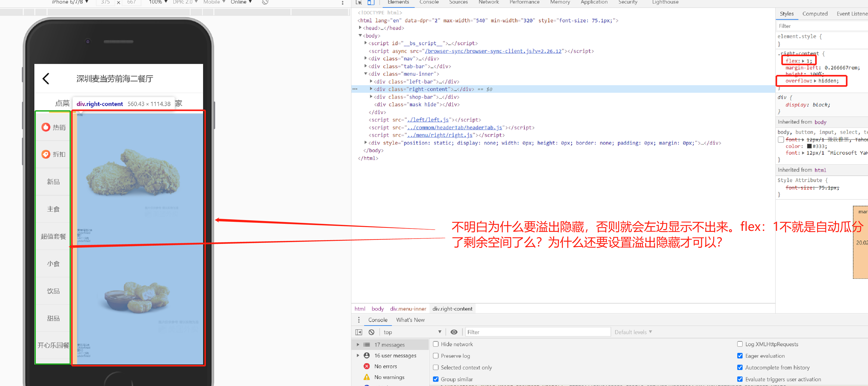Select the 折扣 category in left bar
The width and height of the screenshot is (868, 386).
point(53,154)
